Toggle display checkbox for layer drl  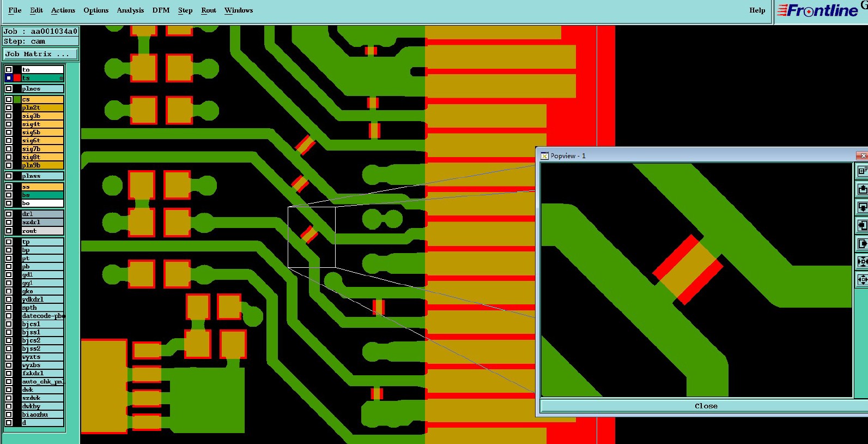pos(9,214)
